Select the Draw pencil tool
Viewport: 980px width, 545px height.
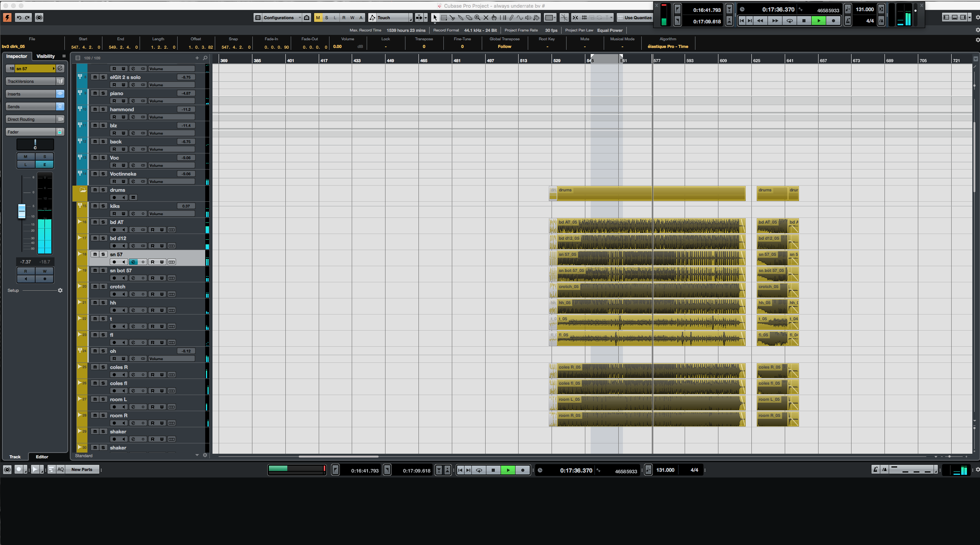[511, 18]
